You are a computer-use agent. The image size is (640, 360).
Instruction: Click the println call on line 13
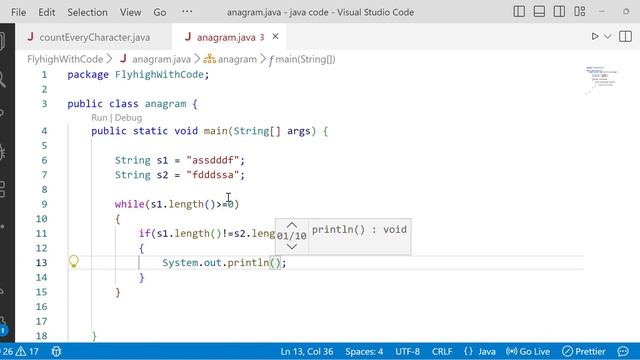248,262
